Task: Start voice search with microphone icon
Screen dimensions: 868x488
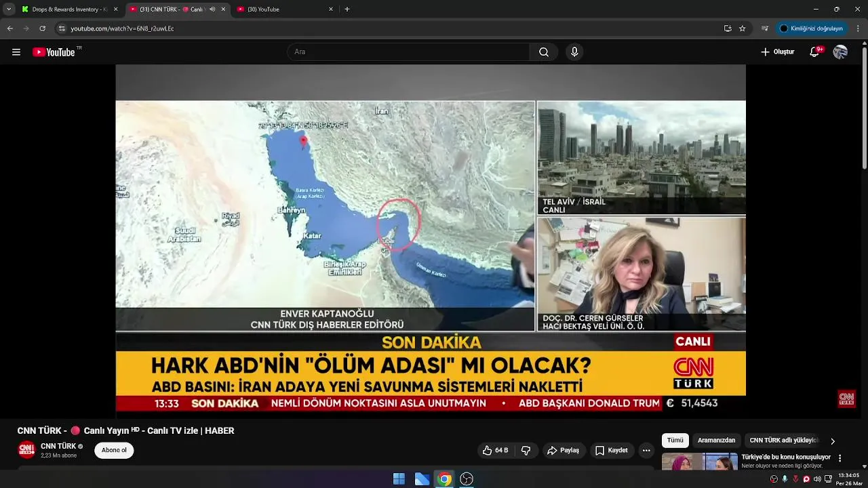Action: 574,52
